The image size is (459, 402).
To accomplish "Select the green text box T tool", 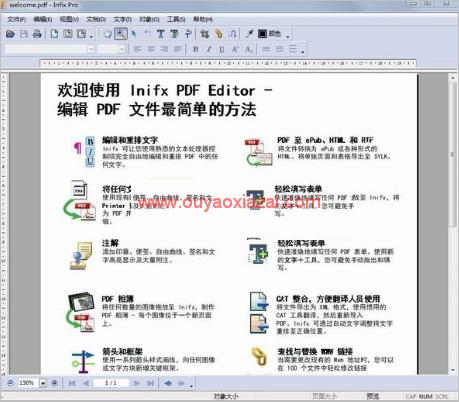I will pyautogui.click(x=174, y=34).
